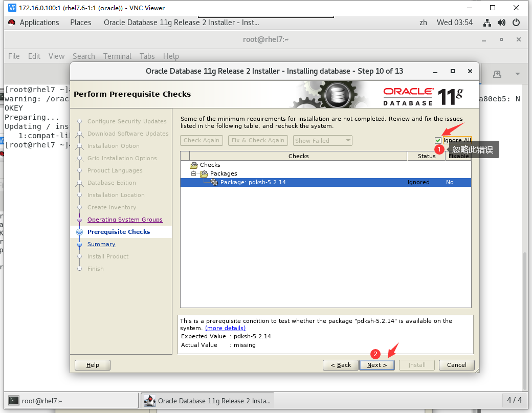Open the Show Failed dropdown
The height and width of the screenshot is (413, 532).
(x=322, y=141)
